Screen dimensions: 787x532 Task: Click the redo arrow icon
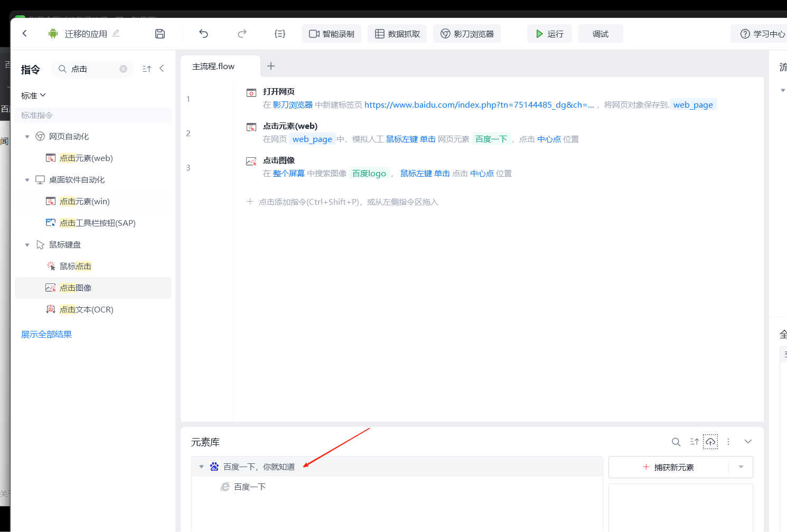pyautogui.click(x=242, y=34)
